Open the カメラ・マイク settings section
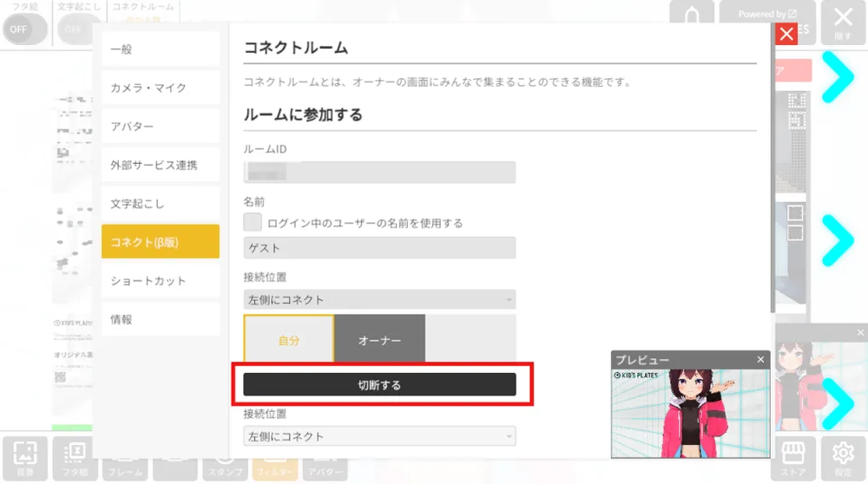Viewport: 868px width, 484px height. [x=161, y=88]
